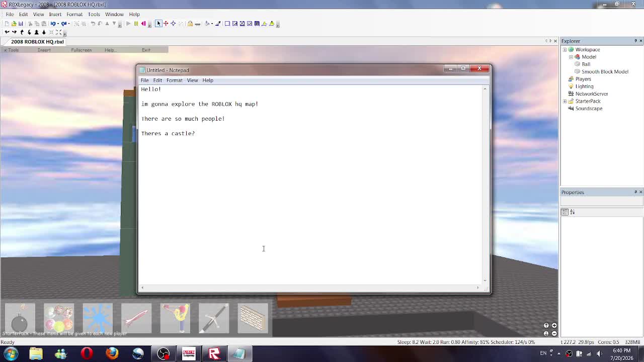Pin the Explorer panel with pushpin toggle
Image resolution: width=644 pixels, height=362 pixels.
click(x=635, y=41)
